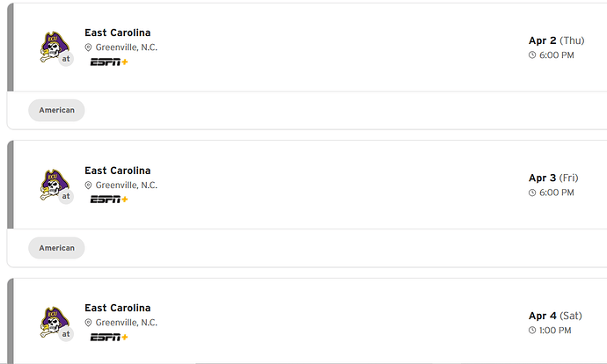
Task: Click the Apr 2 (Thu) date text
Action: point(556,40)
